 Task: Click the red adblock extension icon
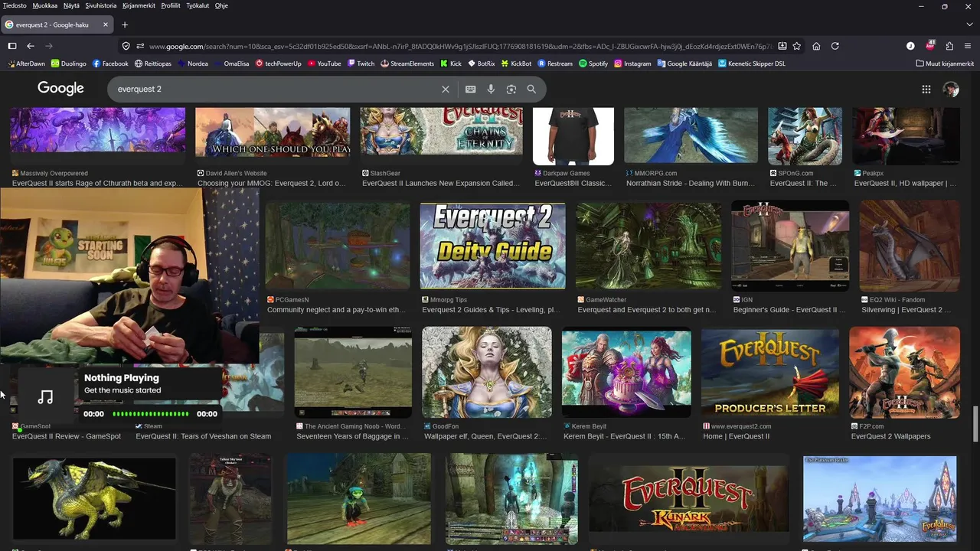click(x=930, y=46)
